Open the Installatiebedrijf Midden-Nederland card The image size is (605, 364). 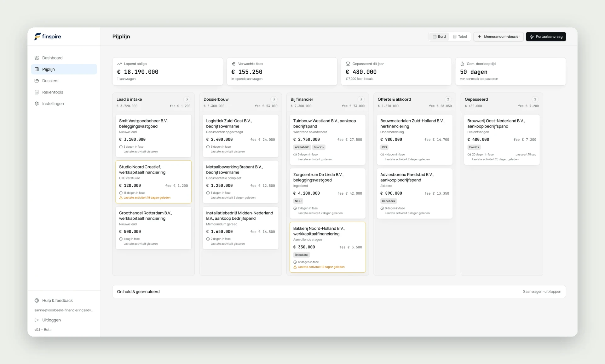(240, 228)
